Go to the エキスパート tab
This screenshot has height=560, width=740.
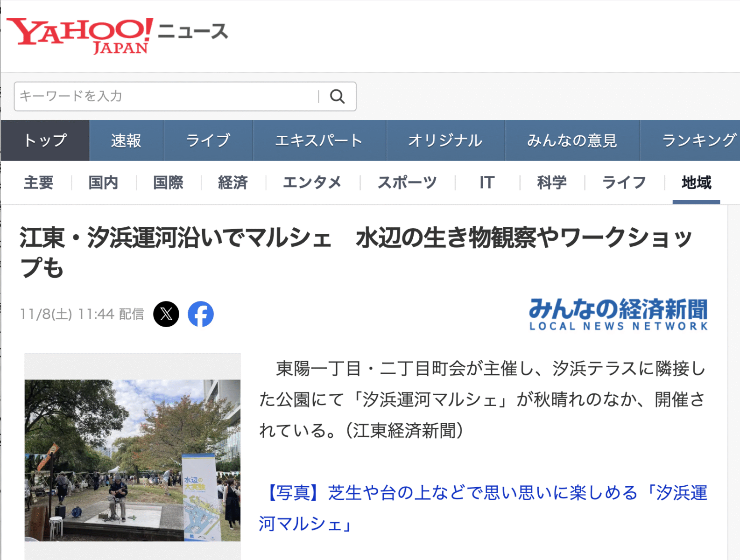pos(319,140)
